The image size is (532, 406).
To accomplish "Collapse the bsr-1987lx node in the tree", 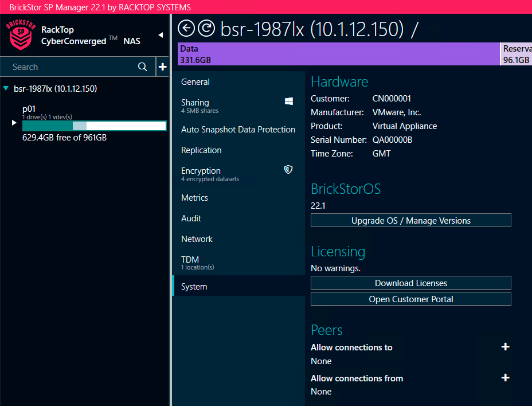I will (x=6, y=89).
